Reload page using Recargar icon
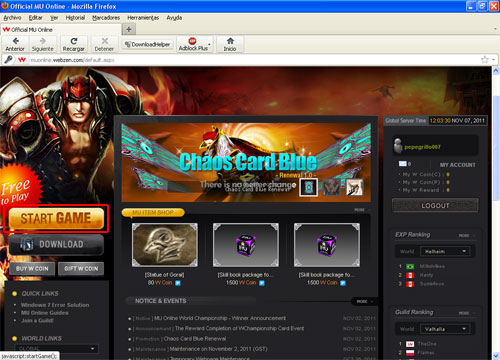 click(74, 44)
